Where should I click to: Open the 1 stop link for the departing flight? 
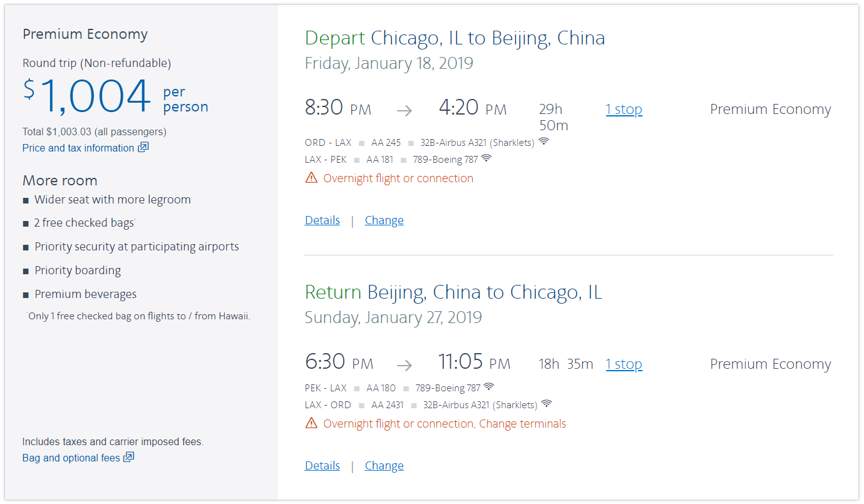coord(624,110)
